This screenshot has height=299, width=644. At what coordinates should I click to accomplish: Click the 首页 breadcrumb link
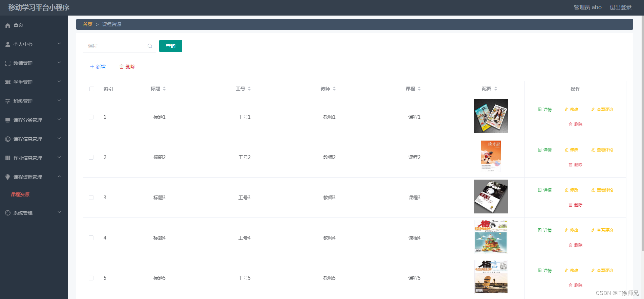coord(88,24)
